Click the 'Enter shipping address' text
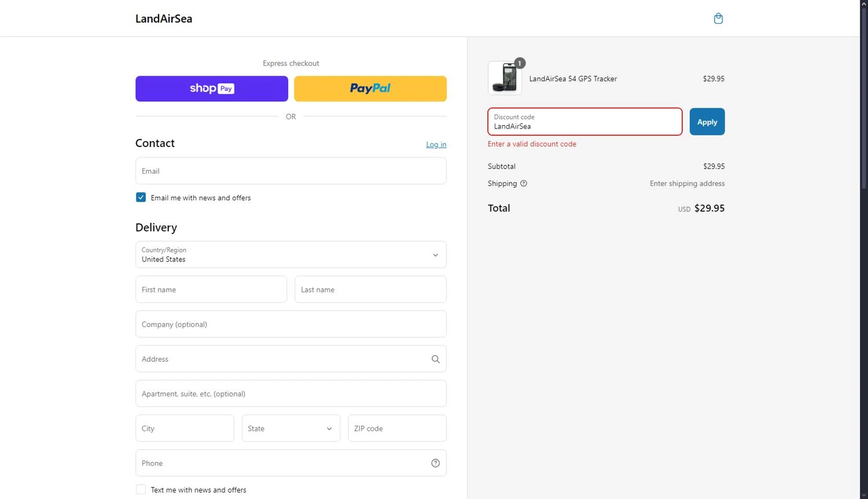Viewport: 868px width, 499px height. pos(687,184)
